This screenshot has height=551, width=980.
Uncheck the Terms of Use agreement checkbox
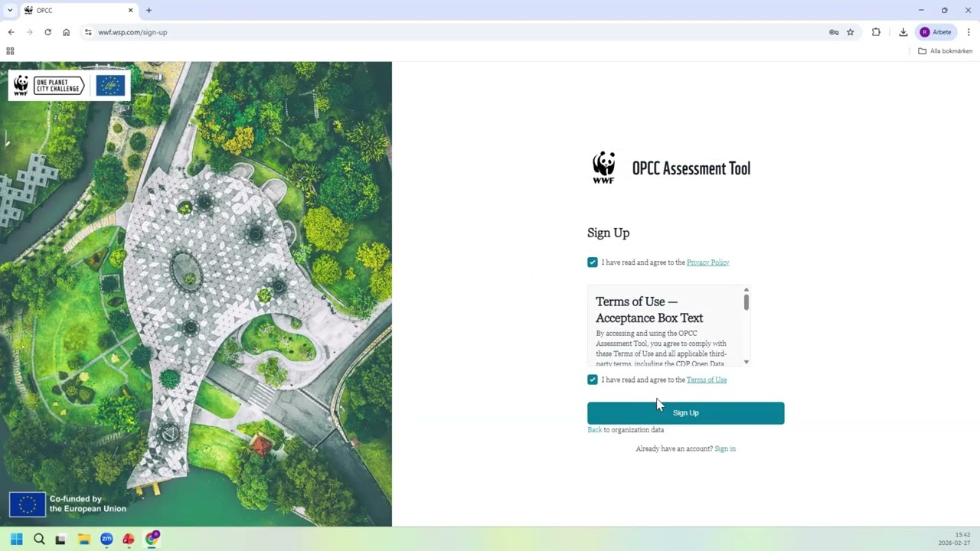[593, 380]
